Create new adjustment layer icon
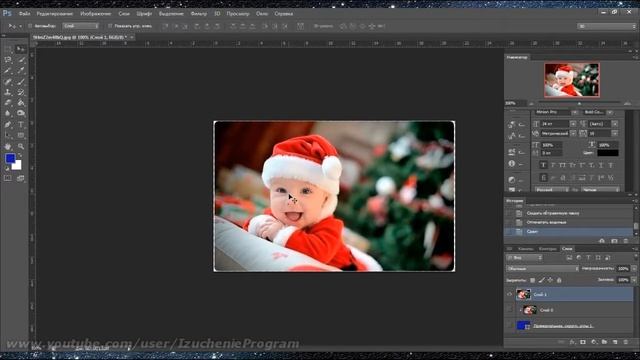The width and height of the screenshot is (640, 360). pyautogui.click(x=594, y=342)
